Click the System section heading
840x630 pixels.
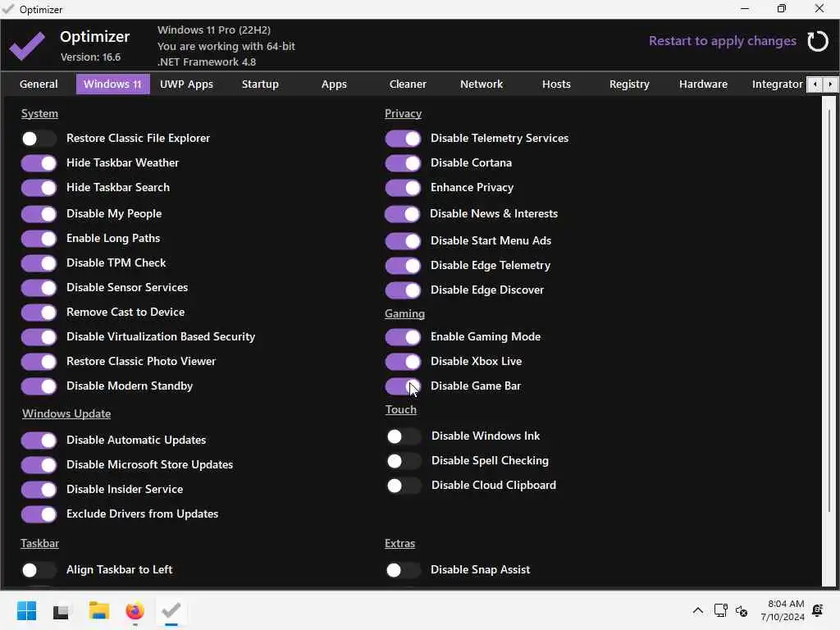(39, 113)
